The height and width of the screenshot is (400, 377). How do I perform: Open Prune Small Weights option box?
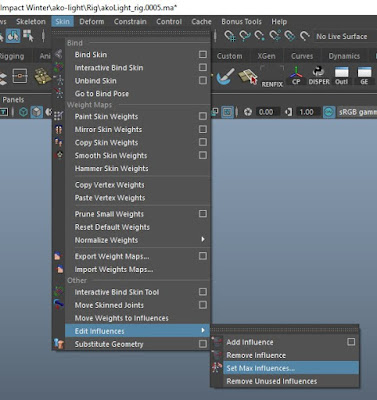(x=203, y=214)
